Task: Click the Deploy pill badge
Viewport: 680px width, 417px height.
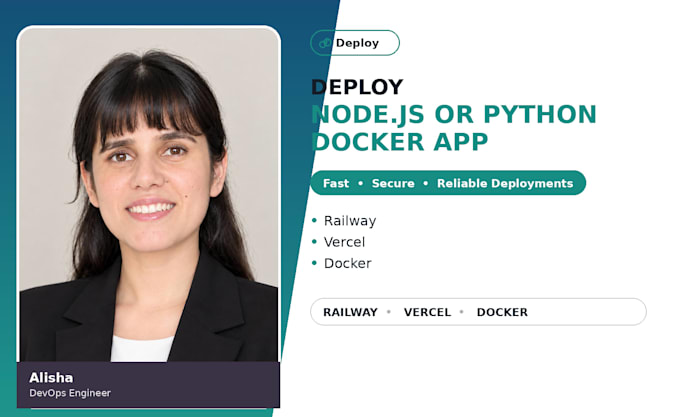Action: pos(355,43)
